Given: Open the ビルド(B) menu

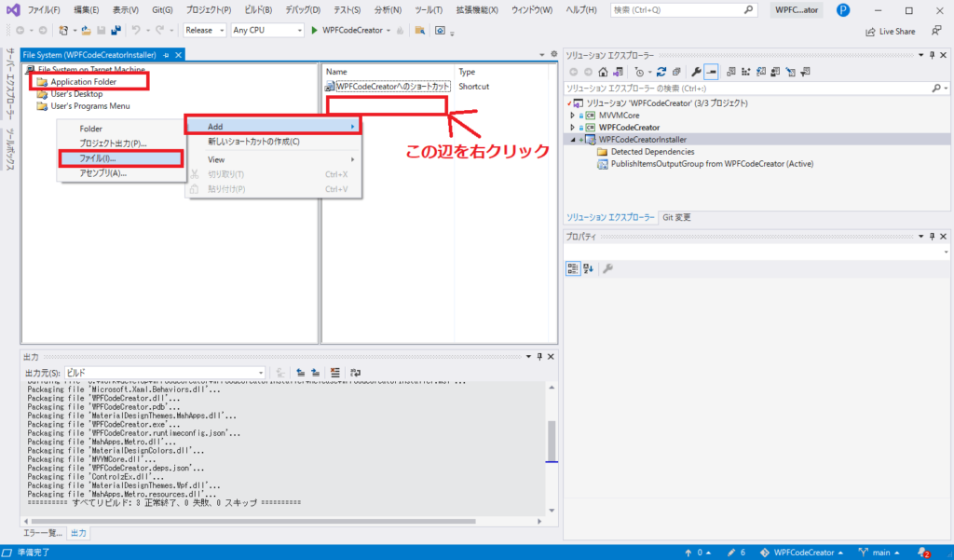Looking at the screenshot, I should (x=258, y=9).
